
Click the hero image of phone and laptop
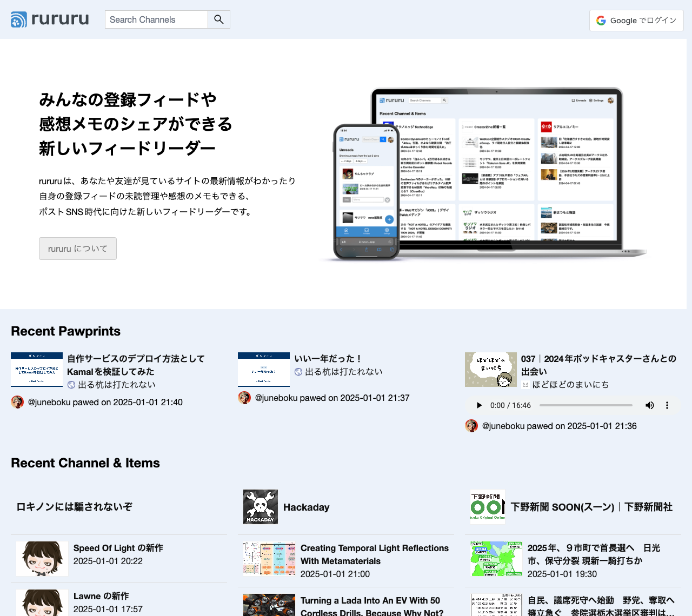click(x=484, y=174)
